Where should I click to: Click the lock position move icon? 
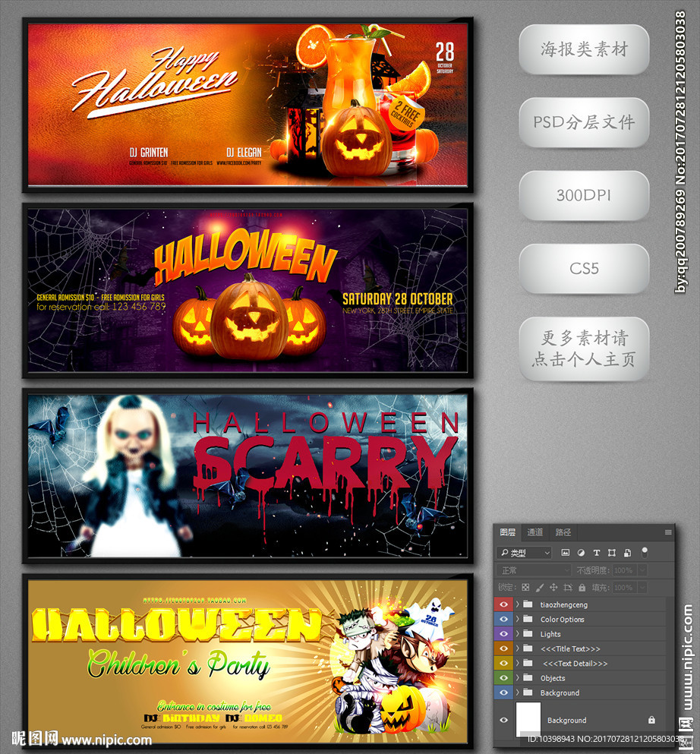click(x=553, y=588)
